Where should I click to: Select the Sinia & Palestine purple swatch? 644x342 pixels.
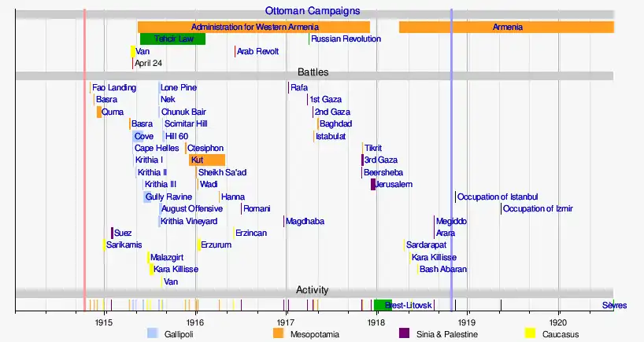coord(404,333)
